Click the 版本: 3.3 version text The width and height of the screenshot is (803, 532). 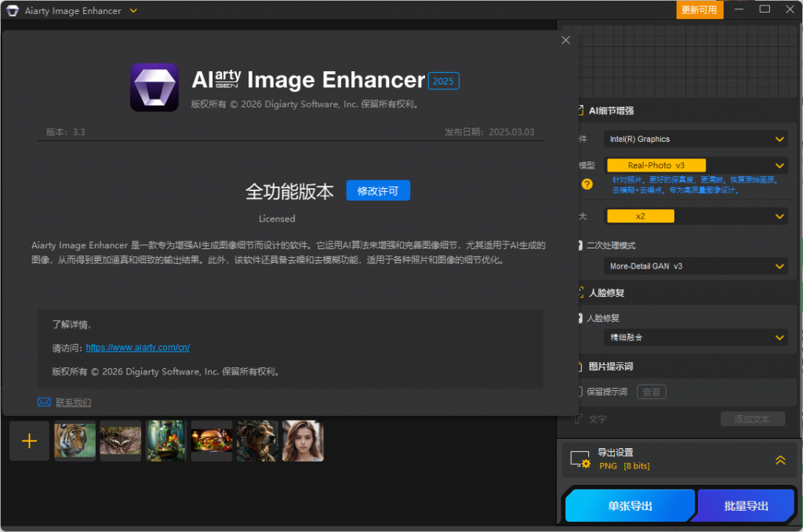[x=66, y=132]
